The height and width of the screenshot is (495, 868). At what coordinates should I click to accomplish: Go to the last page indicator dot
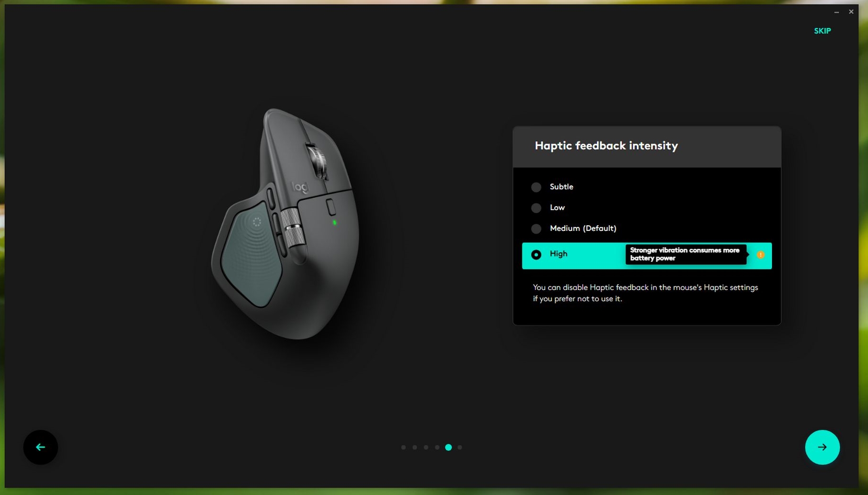click(x=460, y=447)
